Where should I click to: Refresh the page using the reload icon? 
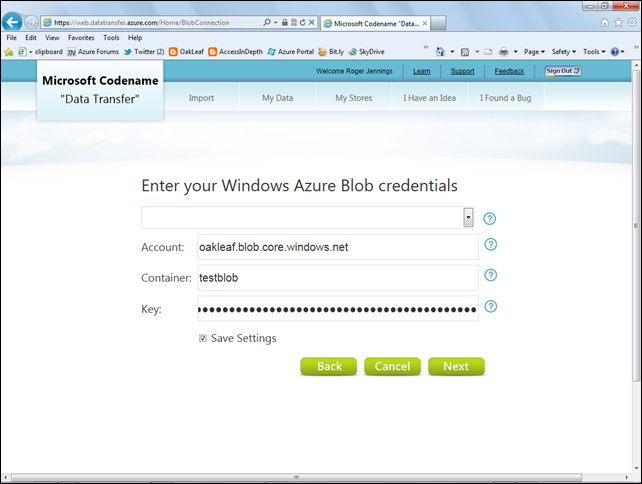303,23
